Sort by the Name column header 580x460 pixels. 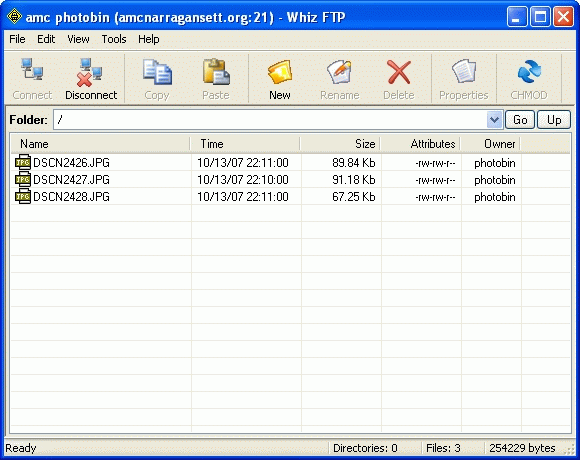pos(100,143)
